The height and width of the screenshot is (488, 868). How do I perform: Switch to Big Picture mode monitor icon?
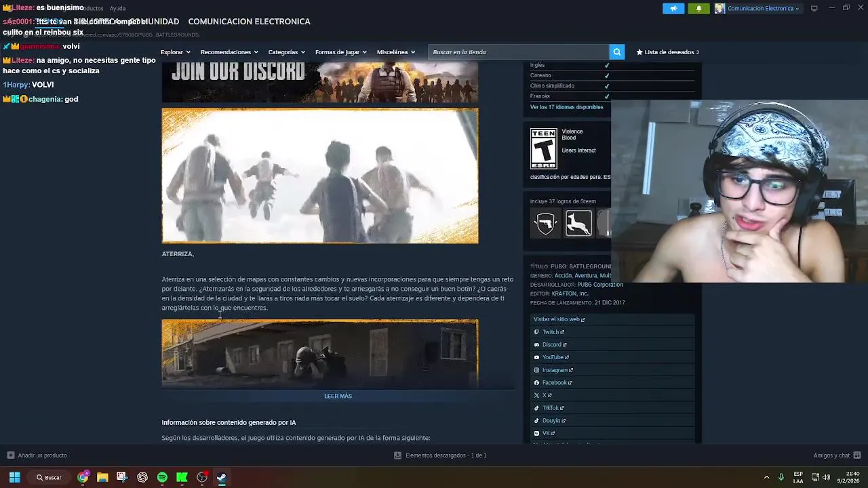pyautogui.click(x=814, y=8)
